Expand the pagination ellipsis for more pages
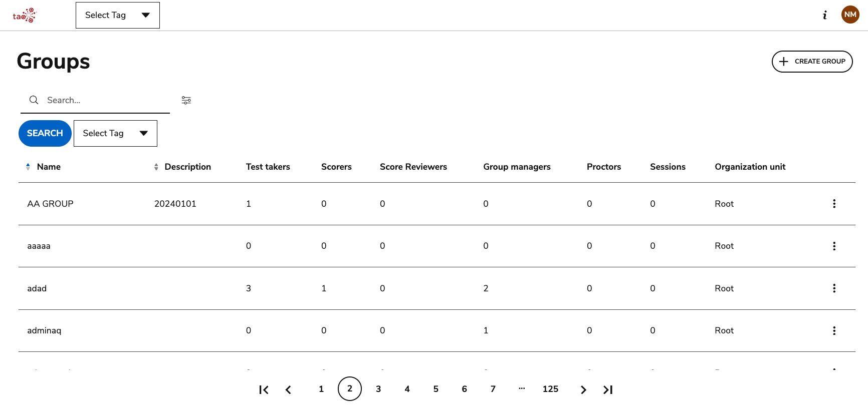 522,389
